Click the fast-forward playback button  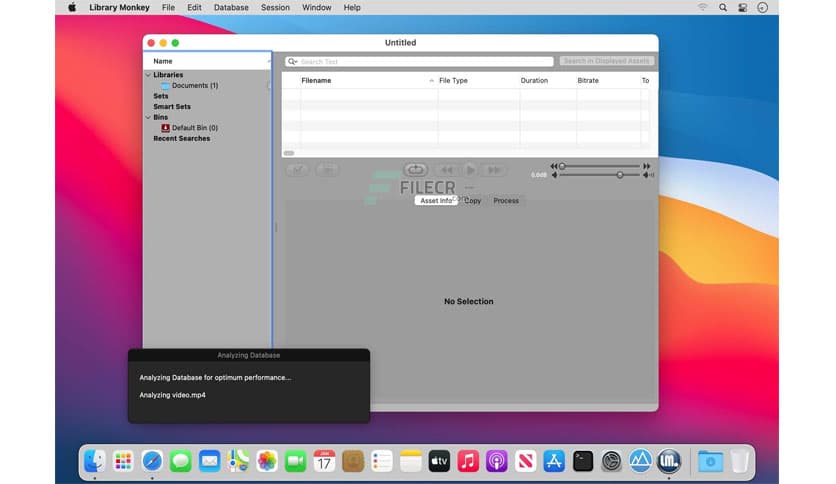coord(494,170)
